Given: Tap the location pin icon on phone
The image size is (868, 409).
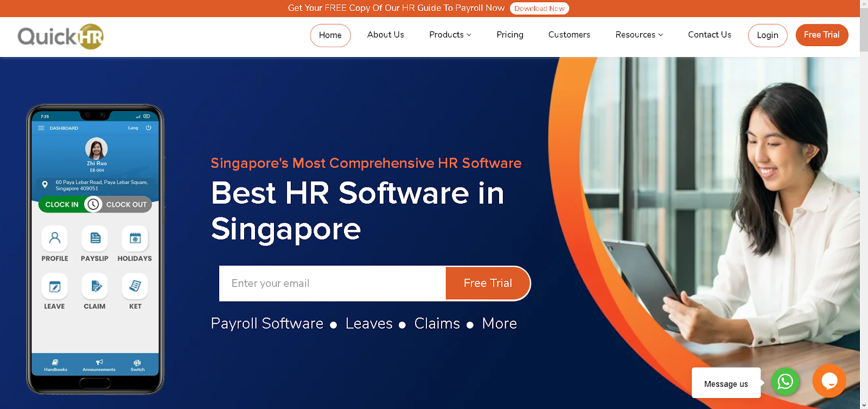Looking at the screenshot, I should 45,185.
